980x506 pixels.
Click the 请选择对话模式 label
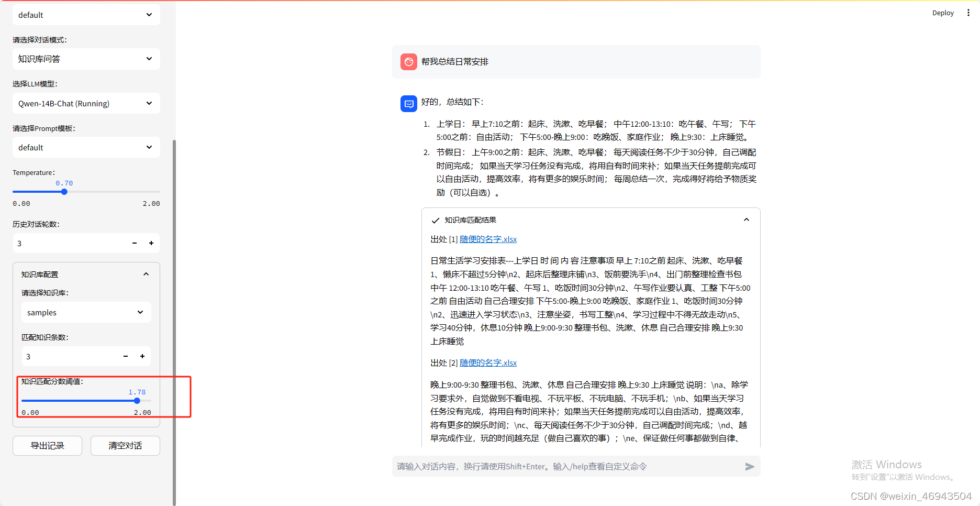click(x=40, y=40)
